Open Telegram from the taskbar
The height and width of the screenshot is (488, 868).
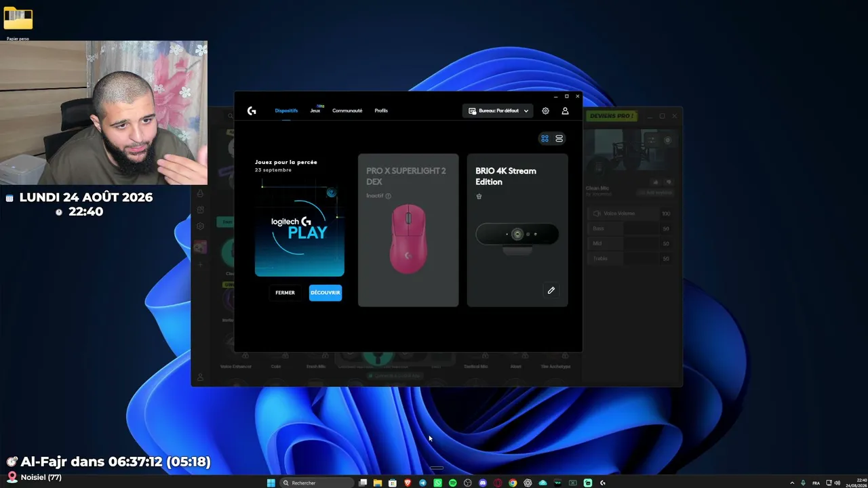422,483
